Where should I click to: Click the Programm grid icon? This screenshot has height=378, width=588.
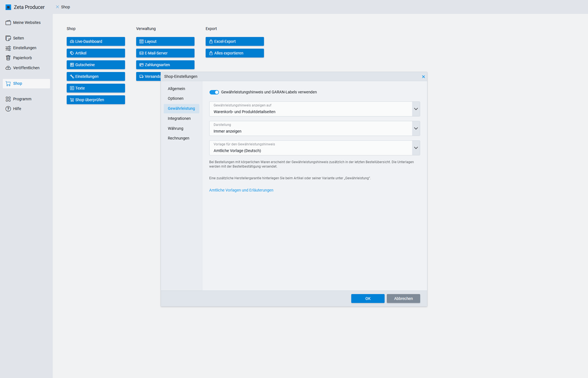8,99
